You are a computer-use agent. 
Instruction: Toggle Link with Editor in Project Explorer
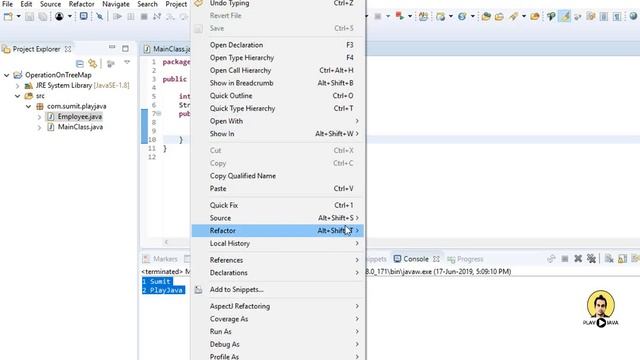coord(93,63)
